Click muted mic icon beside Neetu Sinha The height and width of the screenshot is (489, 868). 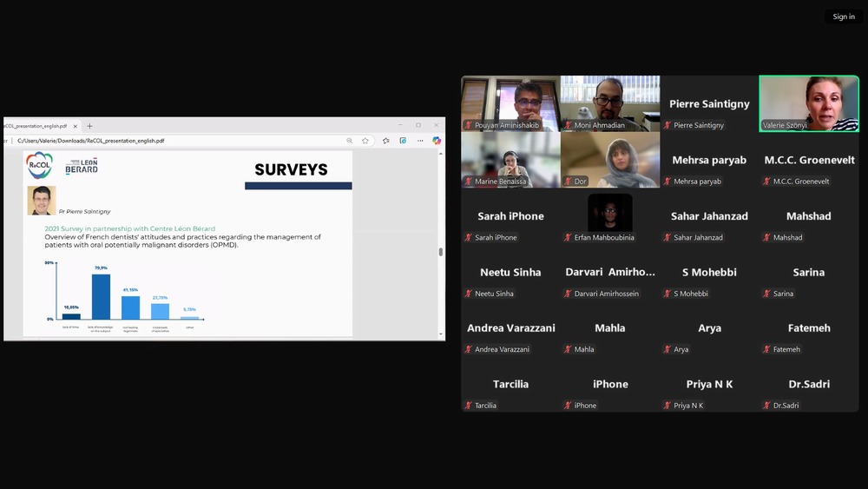pos(469,294)
